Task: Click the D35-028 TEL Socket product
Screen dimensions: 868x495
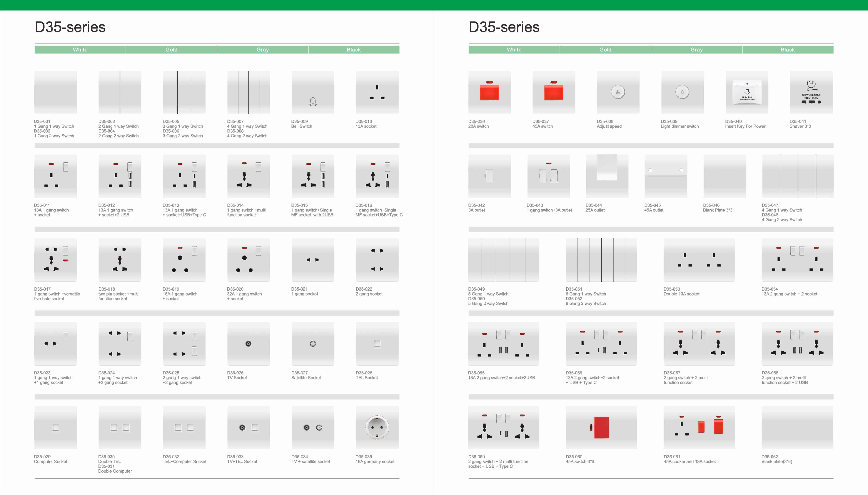Action: click(377, 344)
